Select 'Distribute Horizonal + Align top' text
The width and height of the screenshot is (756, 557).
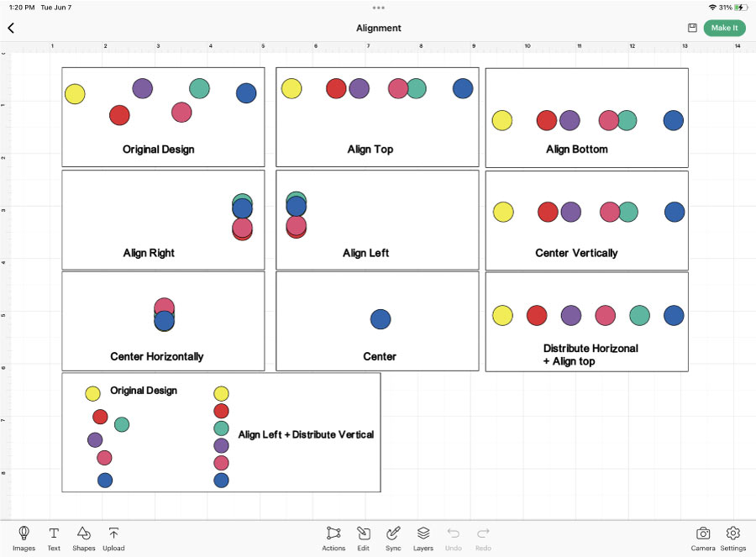pyautogui.click(x=591, y=355)
